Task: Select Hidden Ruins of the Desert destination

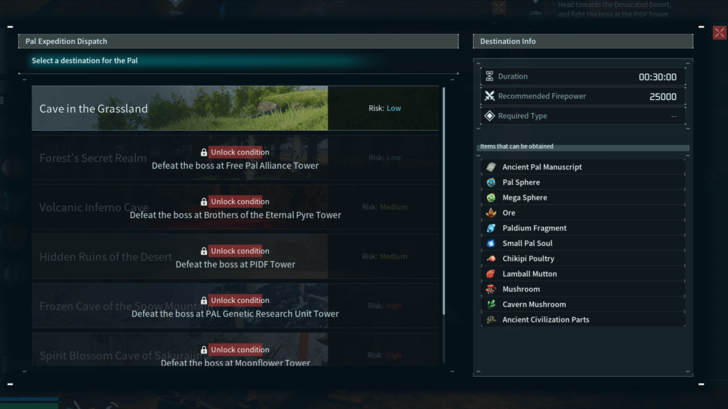Action: tap(235, 256)
